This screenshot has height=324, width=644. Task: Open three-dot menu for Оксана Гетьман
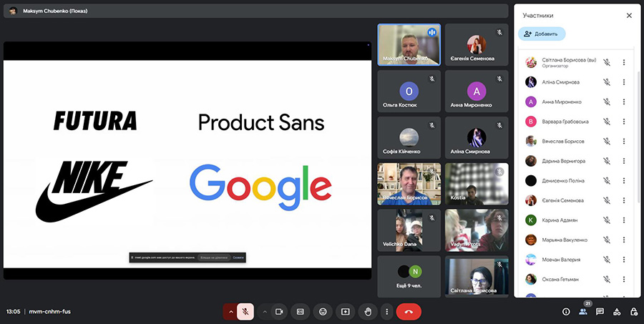pyautogui.click(x=623, y=279)
